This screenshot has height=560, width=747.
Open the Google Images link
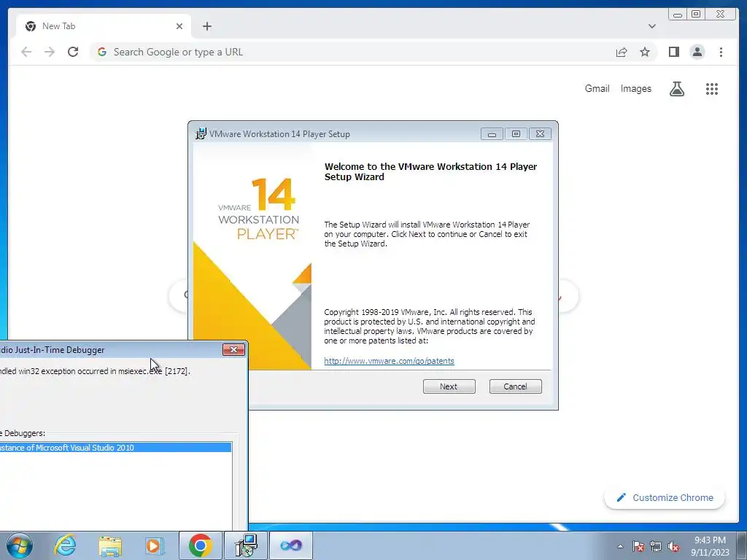pos(635,88)
